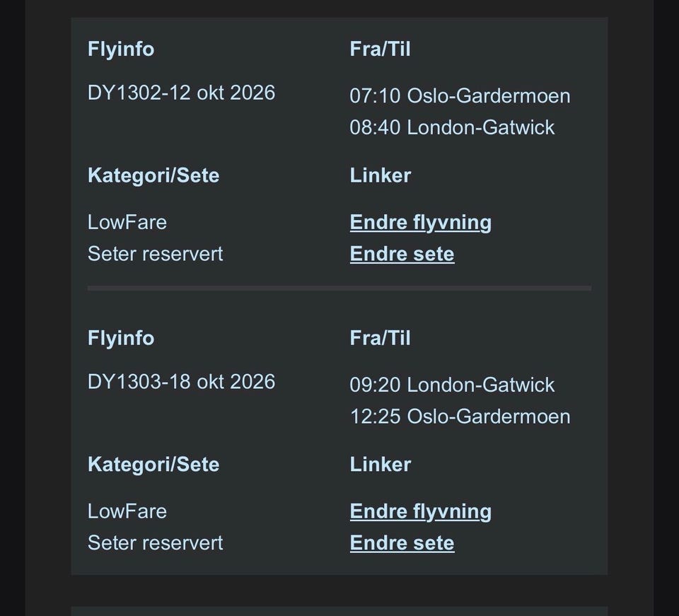679x616 pixels.
Task: Click Endre sete for the 18 okt return flight
Action: point(402,542)
